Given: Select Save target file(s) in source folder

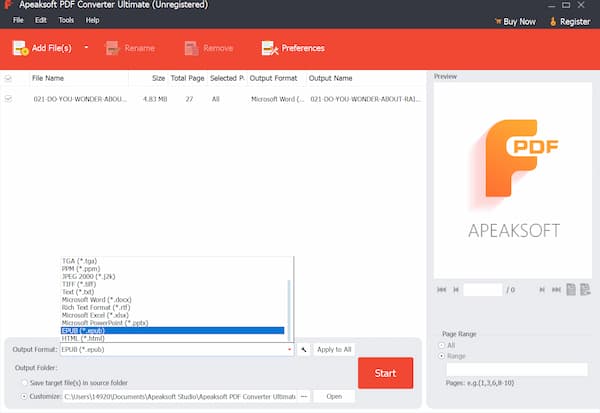Looking at the screenshot, I should pos(24,383).
